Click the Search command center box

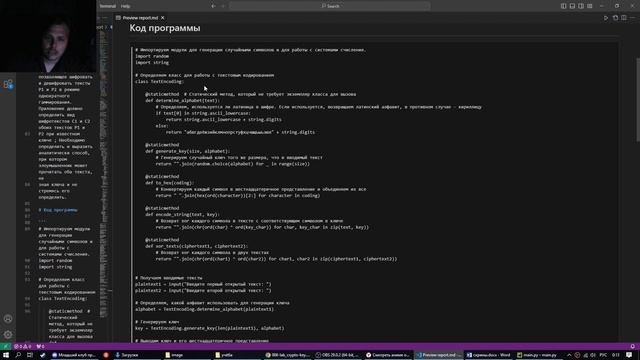tap(330, 6)
